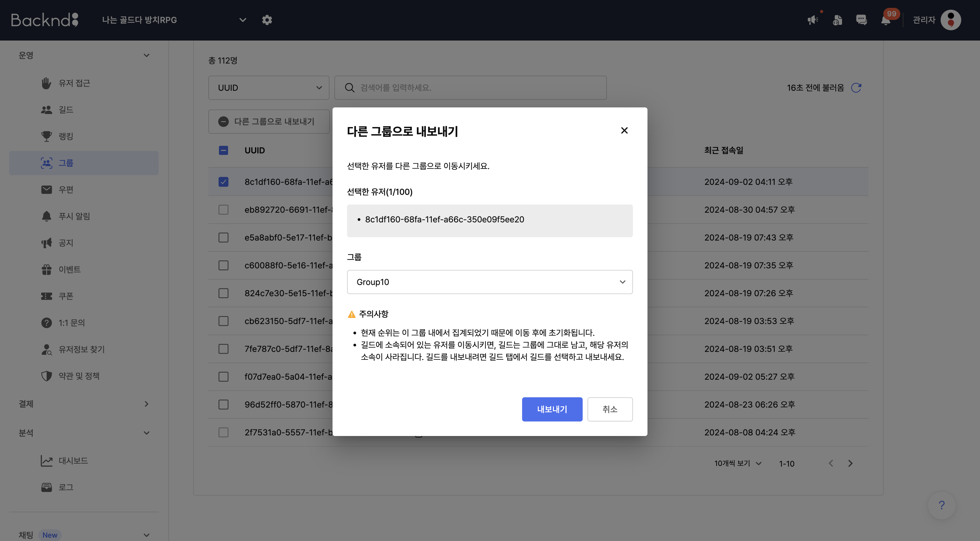
Task: Check the row 824c7e30-5e15 checkbox
Action: tap(223, 293)
